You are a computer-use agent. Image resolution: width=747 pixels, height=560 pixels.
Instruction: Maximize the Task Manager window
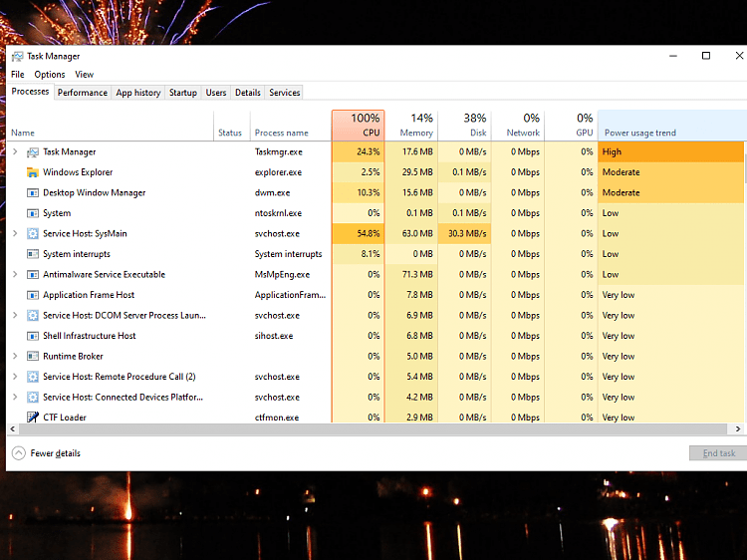point(706,56)
